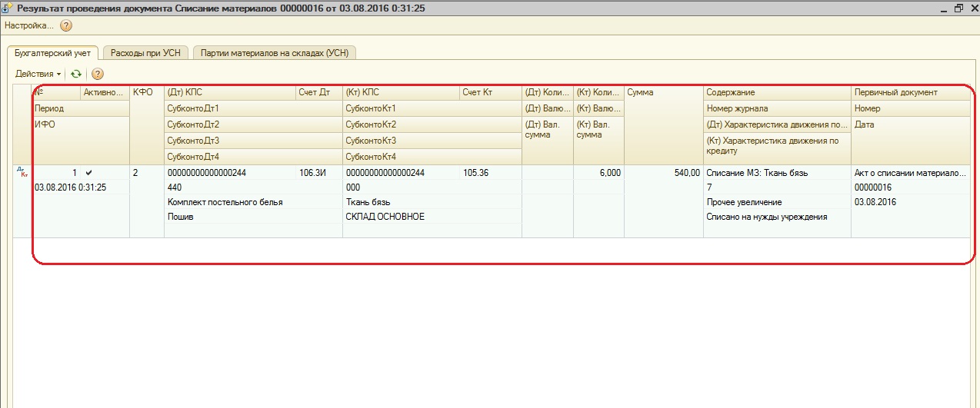Click the Номер журнала header
Image resolution: width=980 pixels, height=408 pixels.
tap(777, 108)
